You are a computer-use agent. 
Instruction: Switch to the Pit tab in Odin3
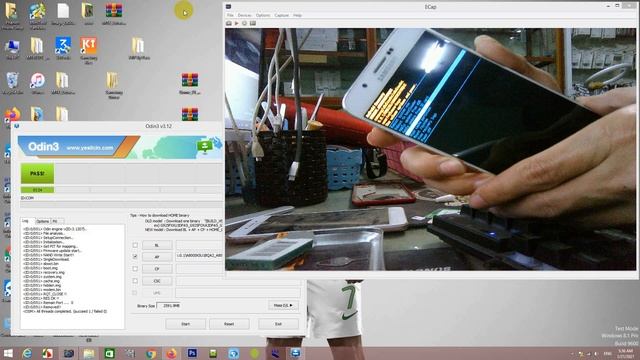coord(56,221)
